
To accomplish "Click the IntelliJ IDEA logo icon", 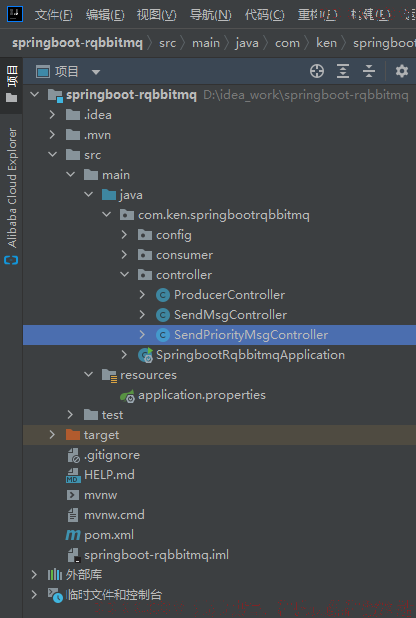I will 15,14.
